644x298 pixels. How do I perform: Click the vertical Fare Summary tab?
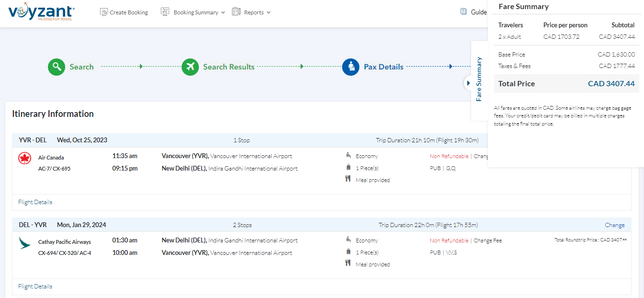(479, 79)
